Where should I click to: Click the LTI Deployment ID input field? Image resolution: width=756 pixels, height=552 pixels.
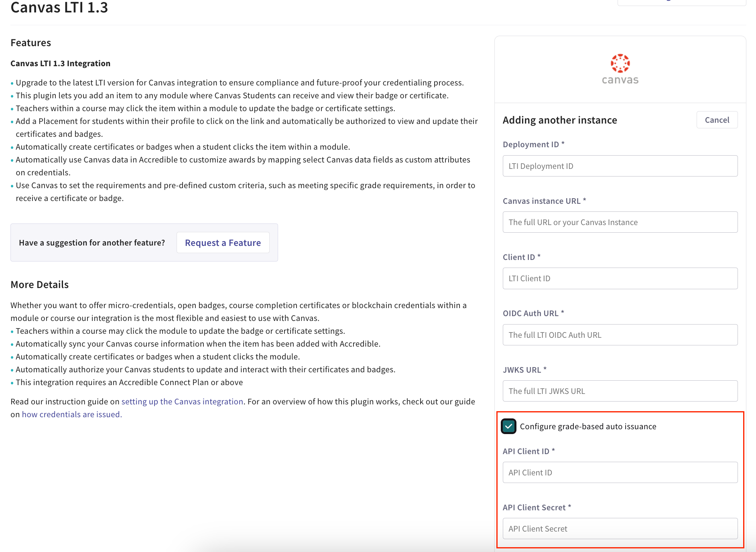[x=620, y=166]
